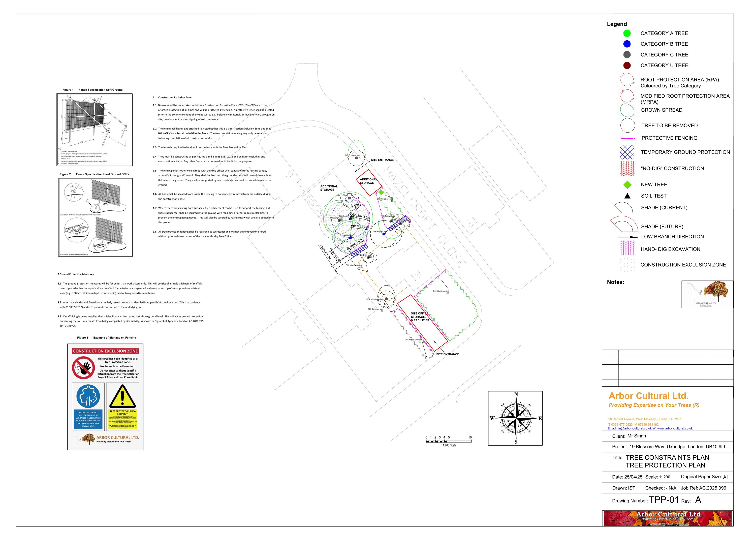The width and height of the screenshot is (756, 534).
Task: Click the green Category A tree symbol
Action: tap(627, 33)
